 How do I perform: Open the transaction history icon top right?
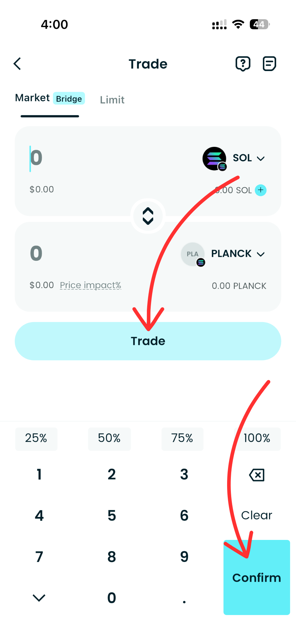pos(269,64)
